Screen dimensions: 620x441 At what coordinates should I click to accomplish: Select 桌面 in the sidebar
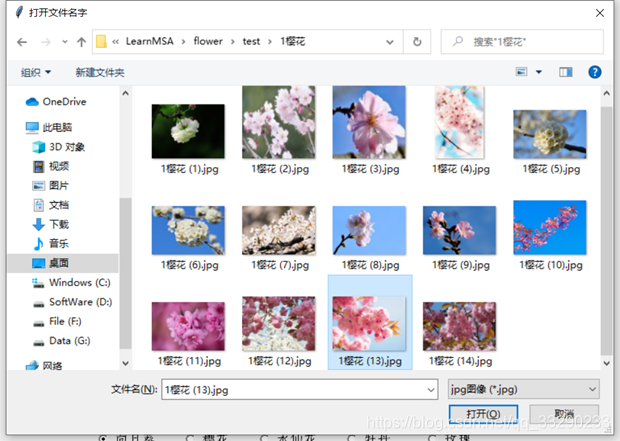click(63, 263)
